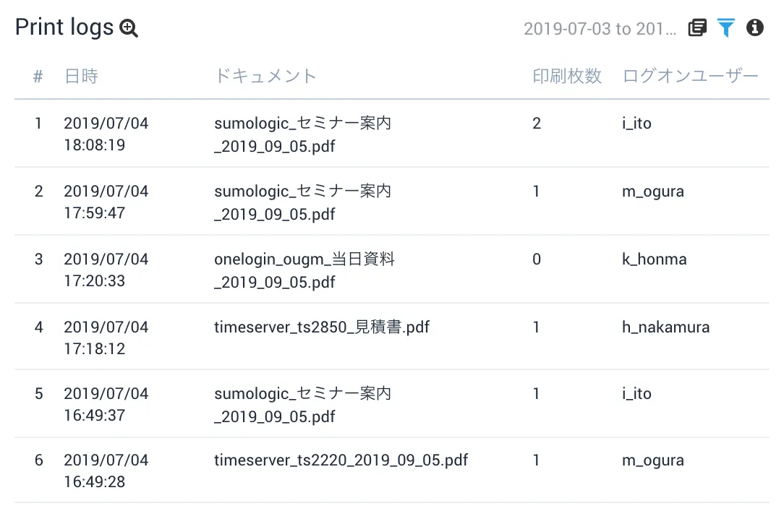Click user i_ito in row 5

point(636,394)
